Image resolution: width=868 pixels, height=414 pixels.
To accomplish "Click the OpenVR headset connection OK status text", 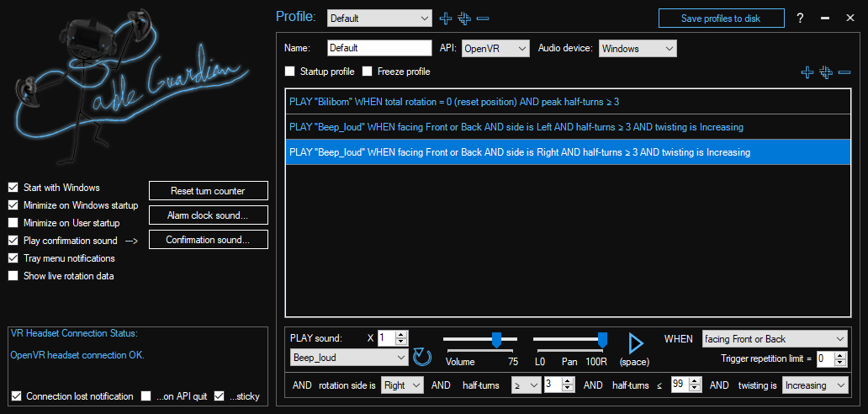I will click(77, 355).
